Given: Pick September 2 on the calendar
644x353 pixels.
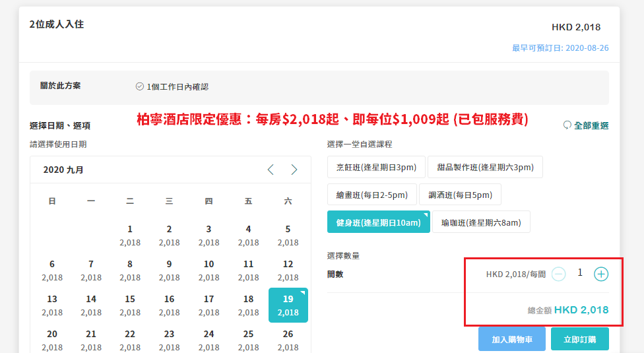Looking at the screenshot, I should pyautogui.click(x=169, y=235).
